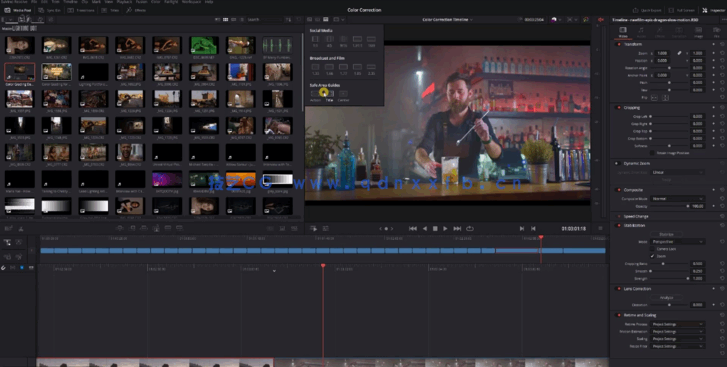Expand the Speed Change section
This screenshot has height=367, width=727.
(x=636, y=216)
